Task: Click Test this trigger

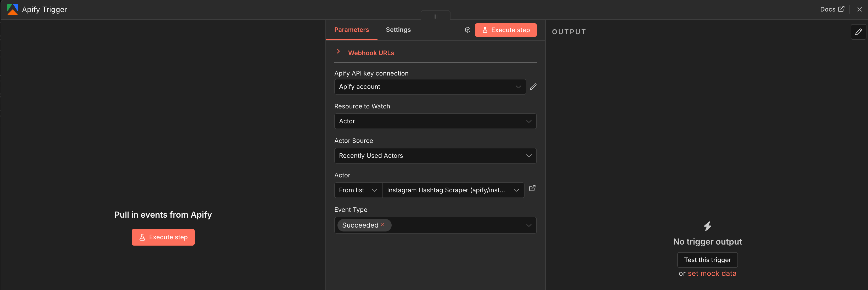Action: 707,260
